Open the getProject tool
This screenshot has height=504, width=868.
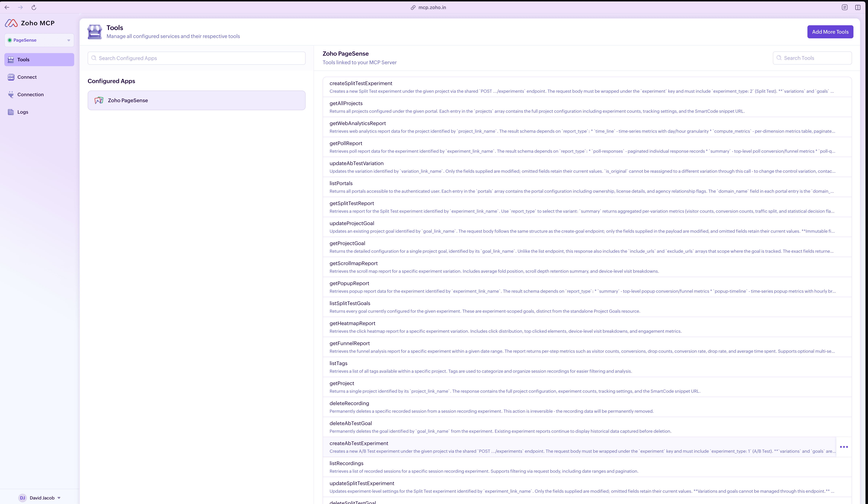(587, 387)
